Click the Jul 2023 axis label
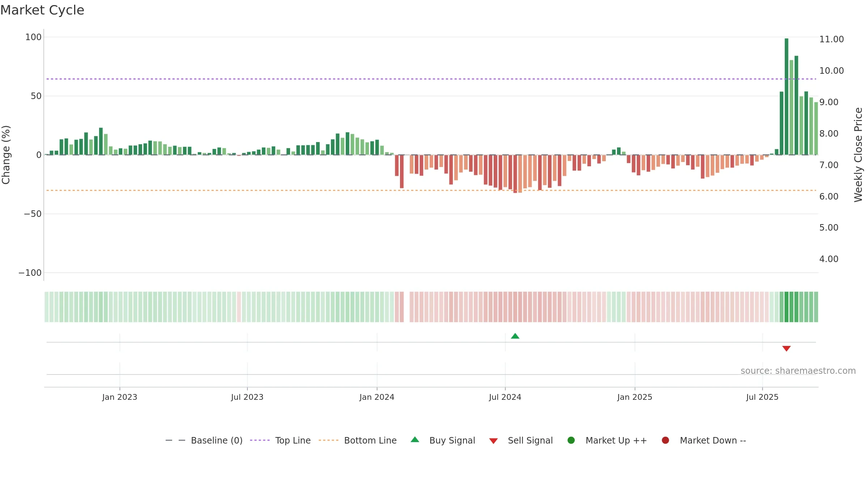 tap(247, 397)
